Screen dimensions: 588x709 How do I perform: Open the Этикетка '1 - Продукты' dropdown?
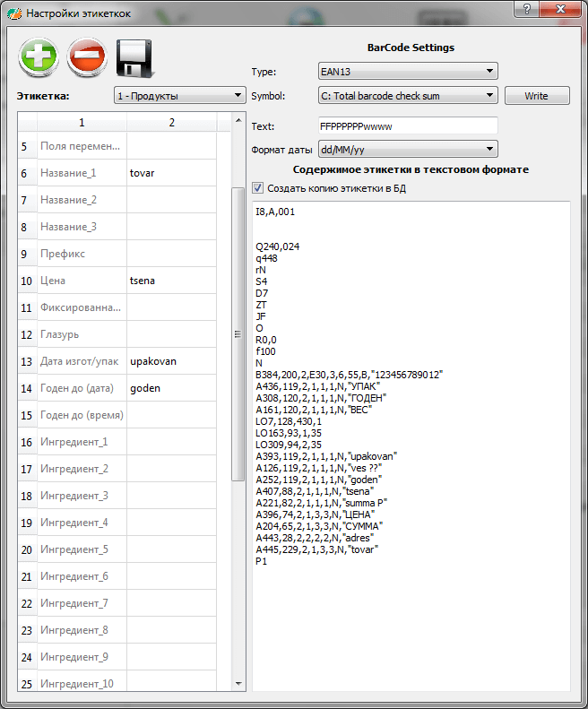pyautogui.click(x=179, y=96)
